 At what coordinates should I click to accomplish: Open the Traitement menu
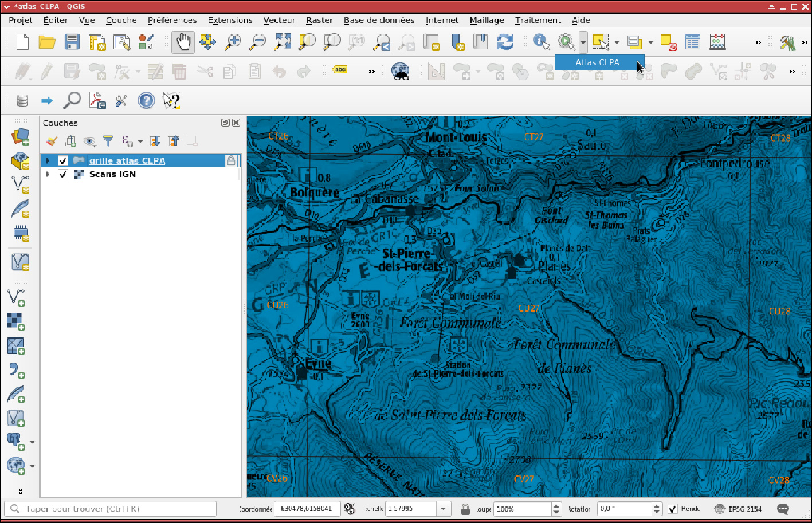(538, 20)
